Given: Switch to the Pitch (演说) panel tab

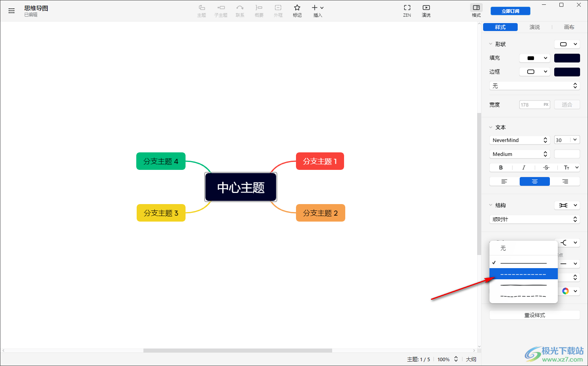Looking at the screenshot, I should tap(535, 27).
